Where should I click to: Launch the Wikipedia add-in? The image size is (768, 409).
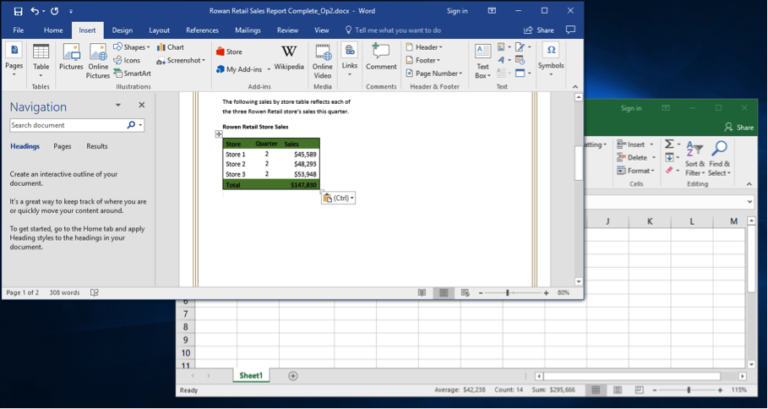coord(289,58)
